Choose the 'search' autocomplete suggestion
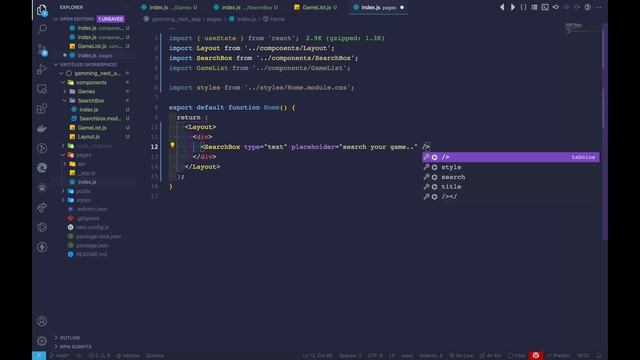Image resolution: width=640 pixels, height=360 pixels. (511, 177)
